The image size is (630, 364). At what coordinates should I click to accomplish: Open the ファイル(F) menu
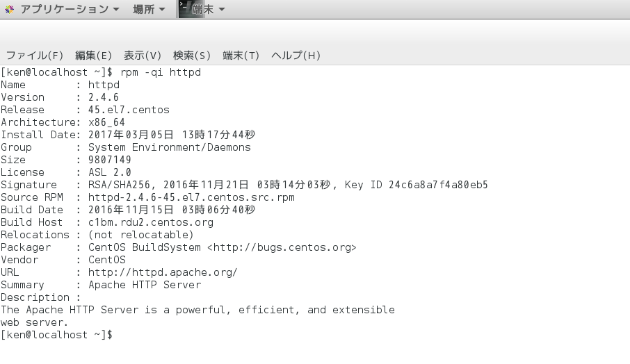click(35, 56)
